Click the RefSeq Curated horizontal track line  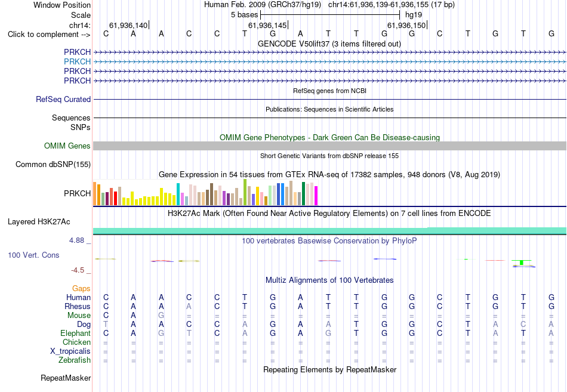tap(329, 100)
